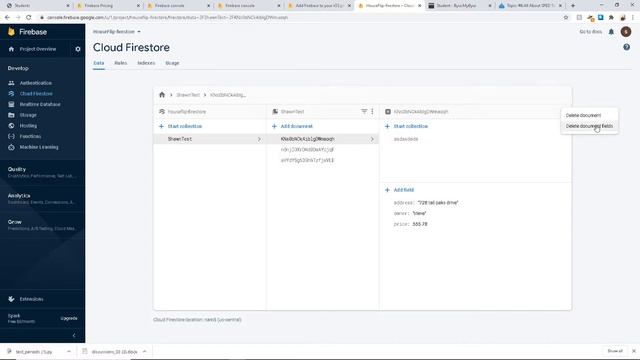The width and height of the screenshot is (640, 360).
Task: Open Hosting in the sidebar
Action: (28, 126)
